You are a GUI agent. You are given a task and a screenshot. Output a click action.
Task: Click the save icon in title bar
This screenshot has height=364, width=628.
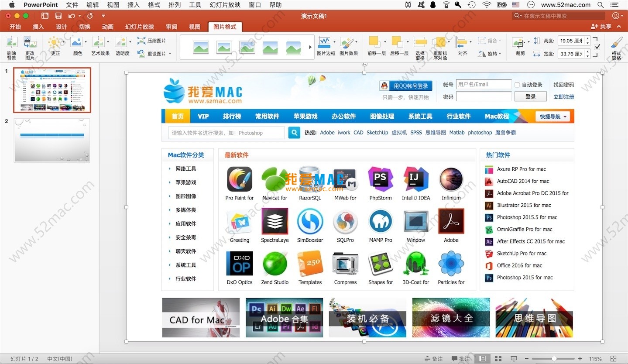tap(58, 16)
